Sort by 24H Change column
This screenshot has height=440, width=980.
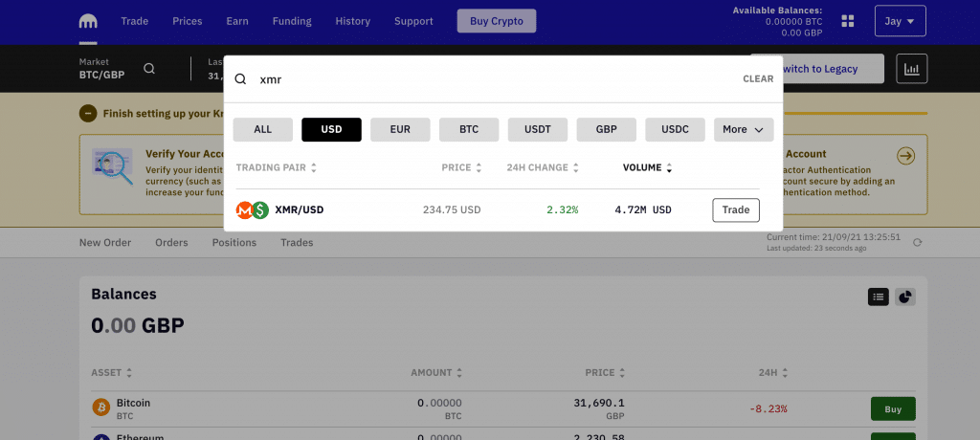(x=543, y=167)
